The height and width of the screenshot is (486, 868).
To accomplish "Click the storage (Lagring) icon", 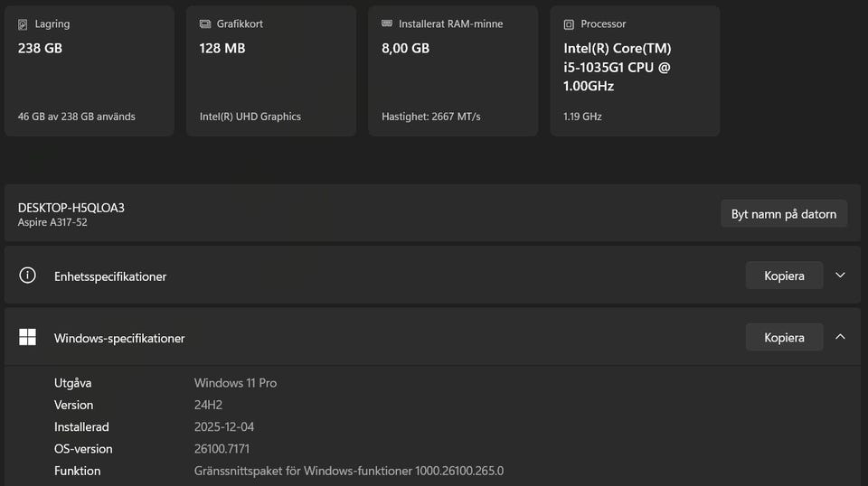I will pyautogui.click(x=23, y=24).
